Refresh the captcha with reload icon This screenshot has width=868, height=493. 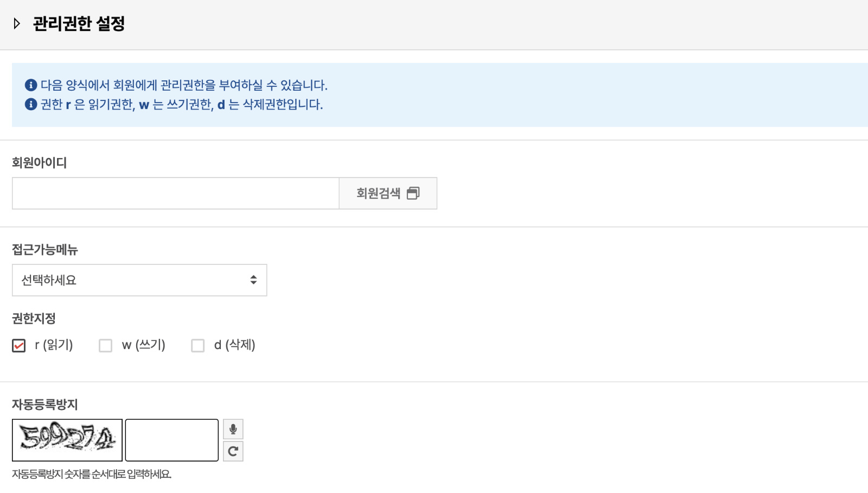233,451
